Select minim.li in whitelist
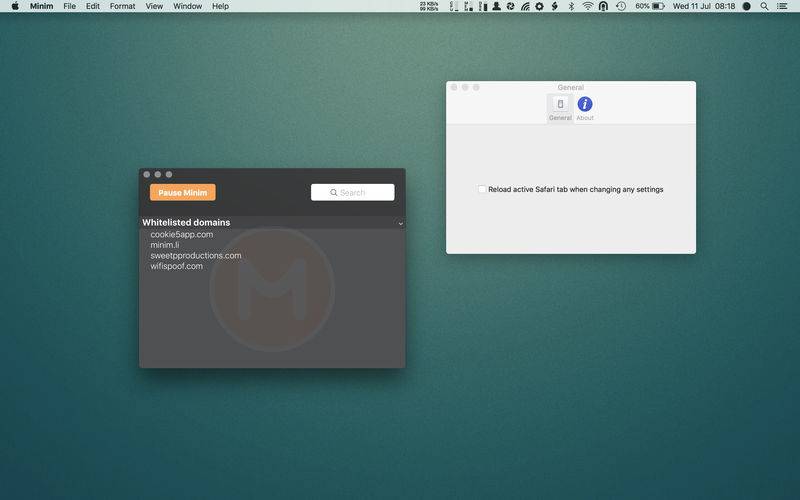The image size is (800, 500). pos(165,245)
